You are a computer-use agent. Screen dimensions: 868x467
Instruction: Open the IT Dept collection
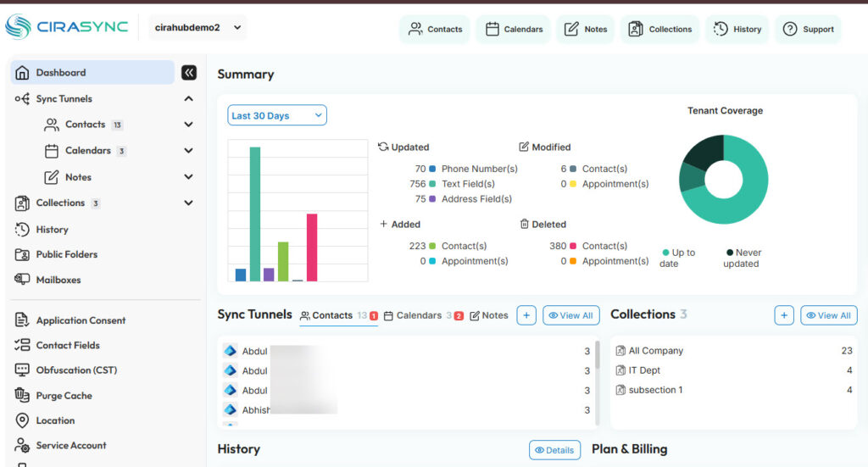(x=733, y=370)
